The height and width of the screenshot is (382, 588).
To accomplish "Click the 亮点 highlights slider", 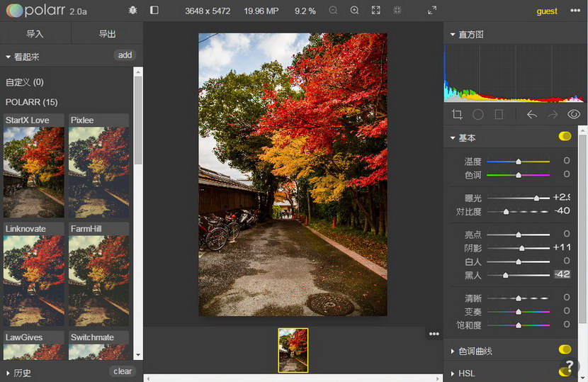I will pyautogui.click(x=519, y=235).
